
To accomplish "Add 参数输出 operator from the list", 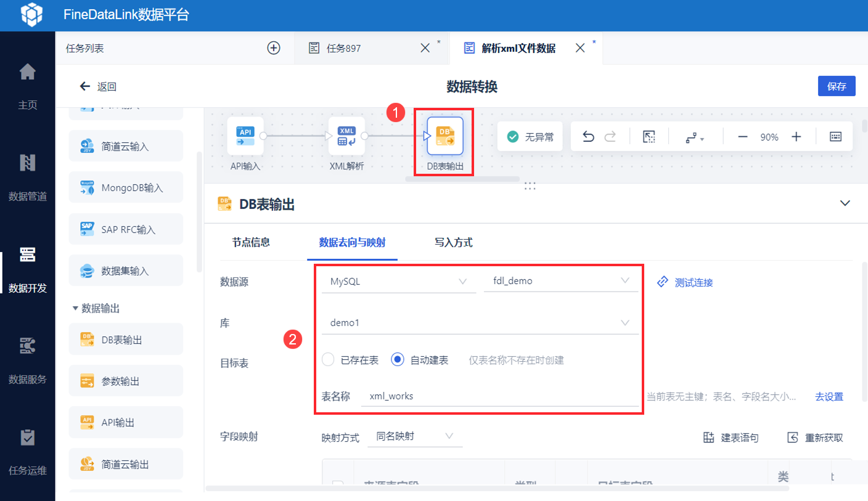I will tap(126, 381).
